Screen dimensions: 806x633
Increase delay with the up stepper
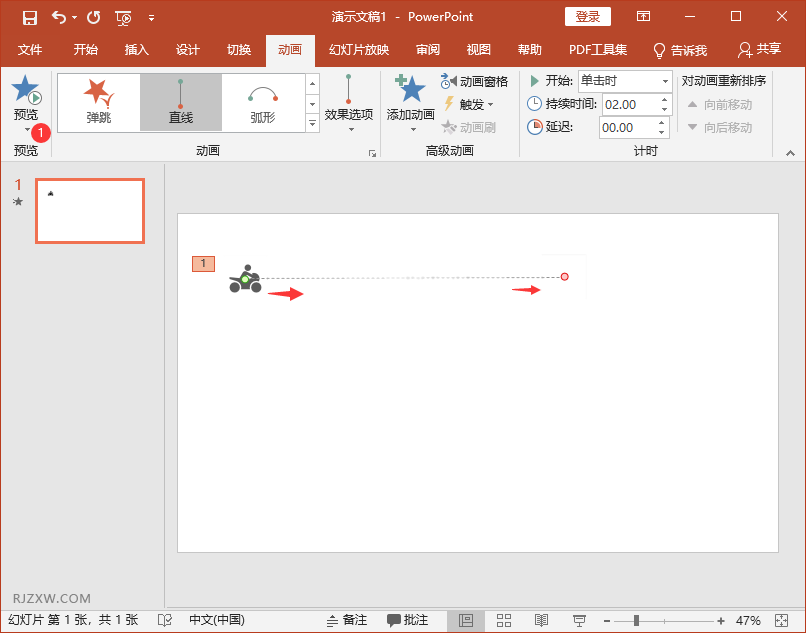[662, 123]
